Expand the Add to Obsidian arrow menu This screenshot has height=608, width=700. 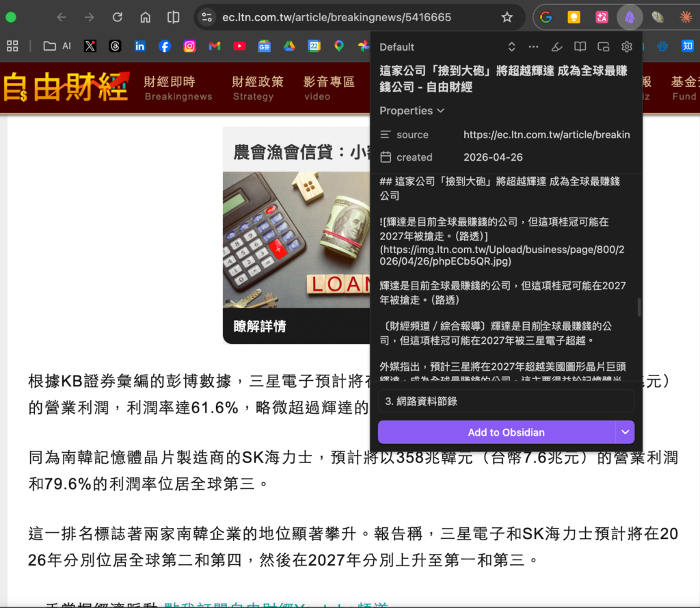pos(624,432)
